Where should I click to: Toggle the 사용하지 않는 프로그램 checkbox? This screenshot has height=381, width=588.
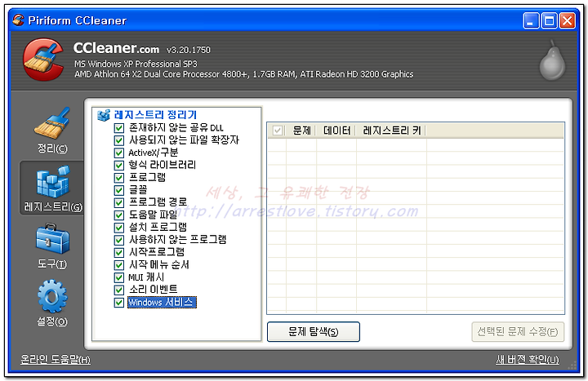point(119,240)
